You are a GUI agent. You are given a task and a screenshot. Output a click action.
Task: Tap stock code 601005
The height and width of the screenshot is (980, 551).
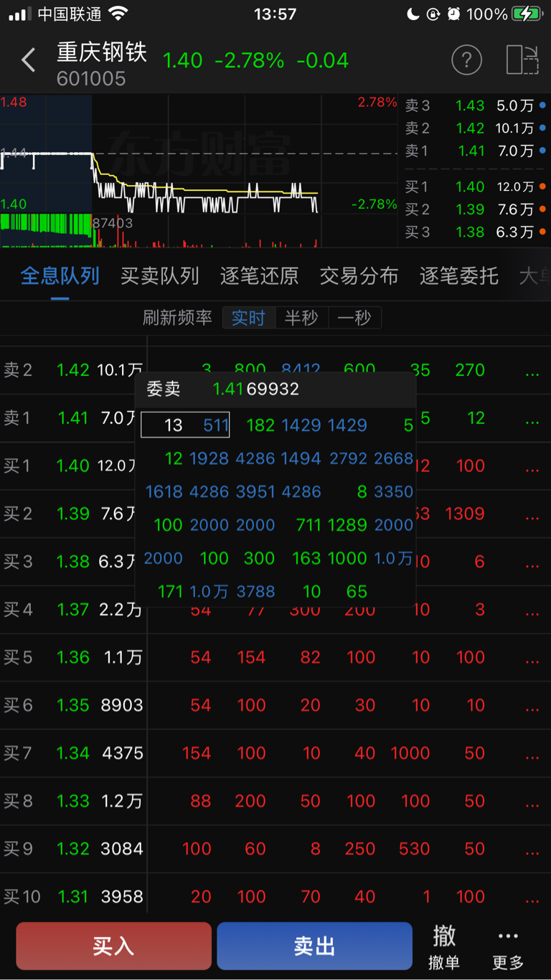pyautogui.click(x=91, y=79)
